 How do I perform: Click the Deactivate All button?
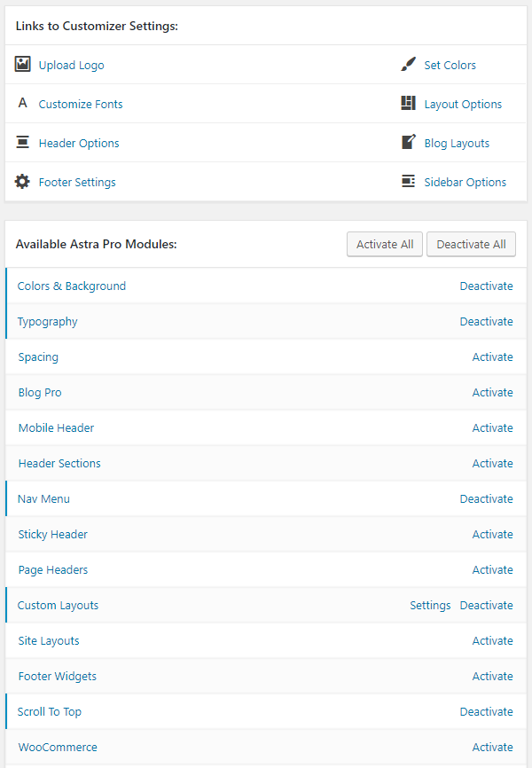pyautogui.click(x=471, y=244)
